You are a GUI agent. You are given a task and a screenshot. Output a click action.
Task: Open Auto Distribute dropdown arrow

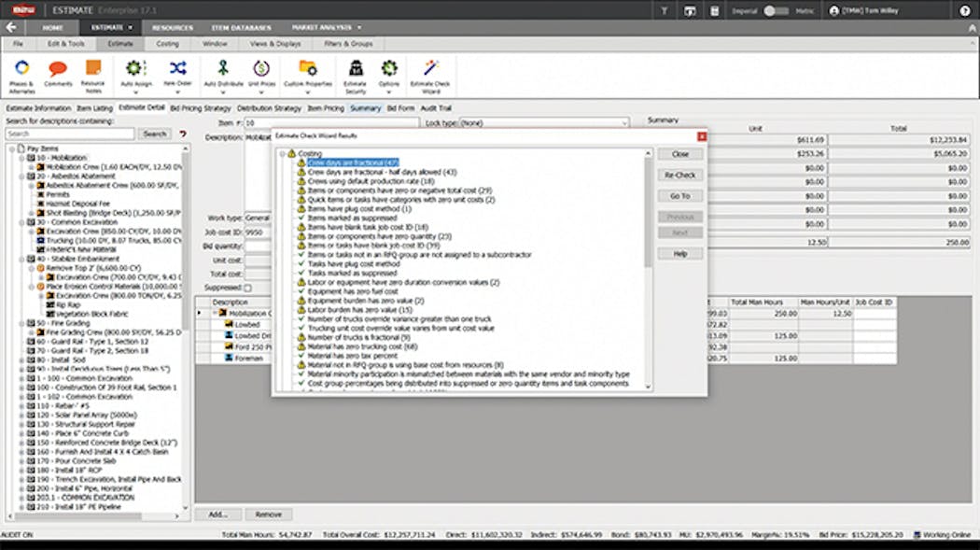coord(223,92)
